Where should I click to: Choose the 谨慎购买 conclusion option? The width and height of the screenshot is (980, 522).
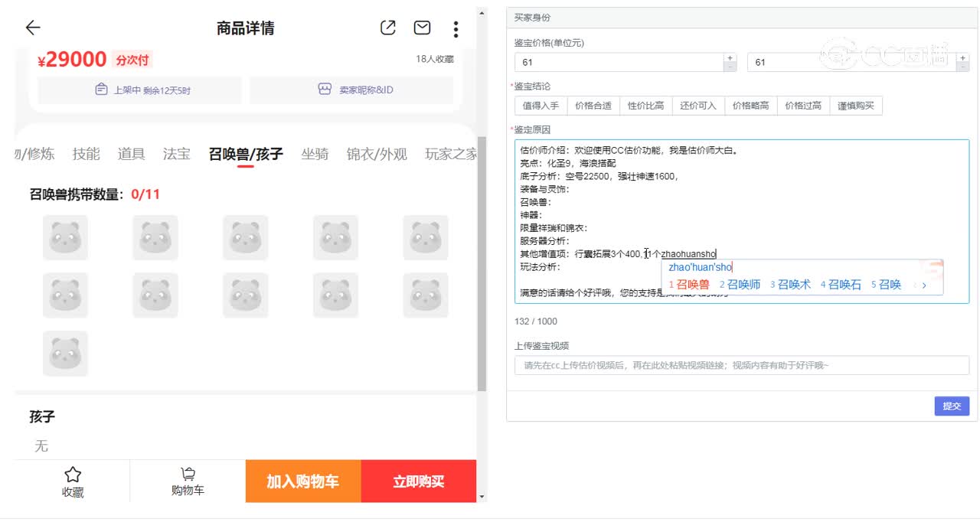pos(857,105)
